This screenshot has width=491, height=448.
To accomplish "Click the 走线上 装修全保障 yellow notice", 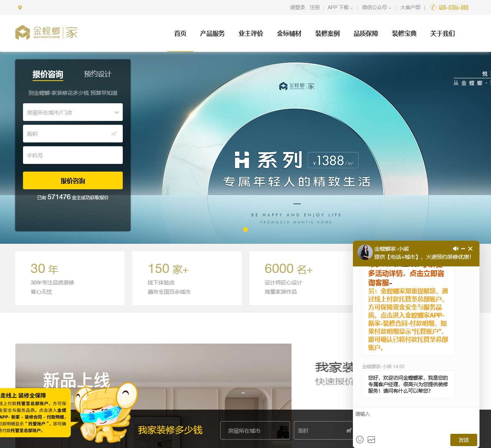I will coord(35,413).
